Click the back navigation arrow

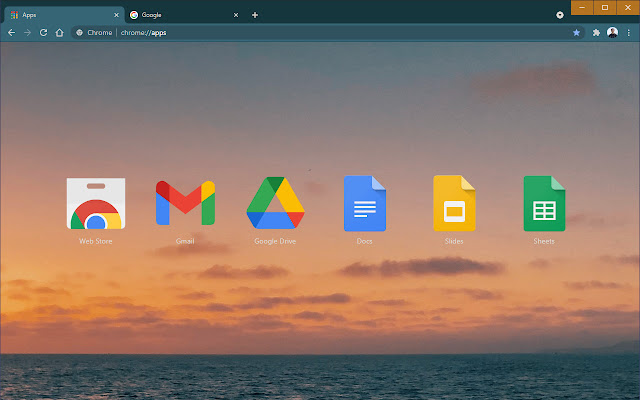click(x=11, y=32)
